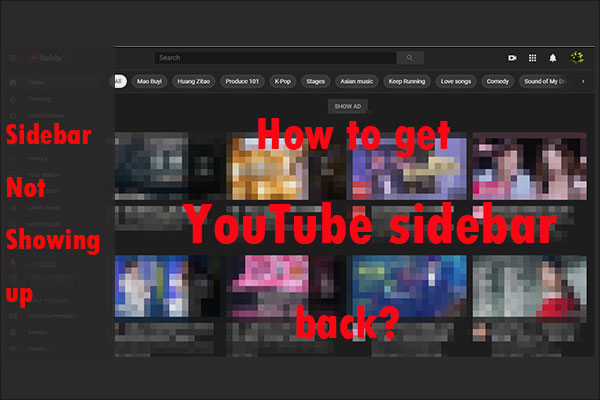The height and width of the screenshot is (400, 600).
Task: Open the account avatar menu
Action: (x=577, y=57)
